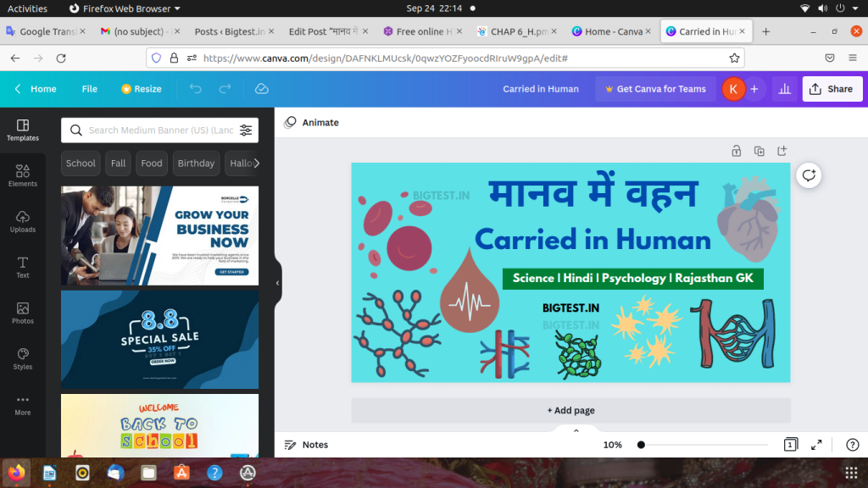Add a collaborator with plus icon
Image resolution: width=868 pixels, height=488 pixels.
[x=754, y=89]
